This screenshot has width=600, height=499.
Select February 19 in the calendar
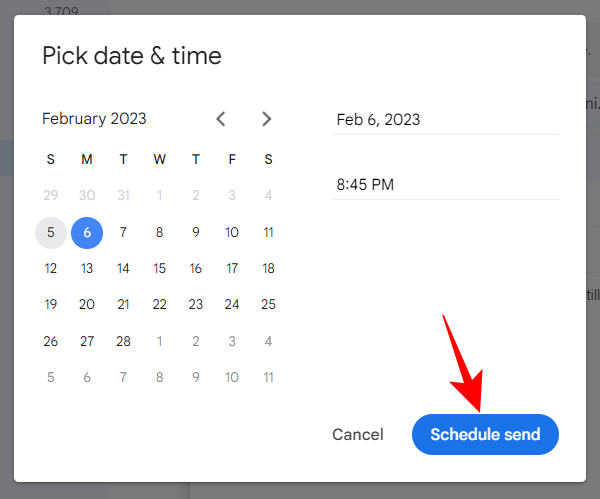51,305
